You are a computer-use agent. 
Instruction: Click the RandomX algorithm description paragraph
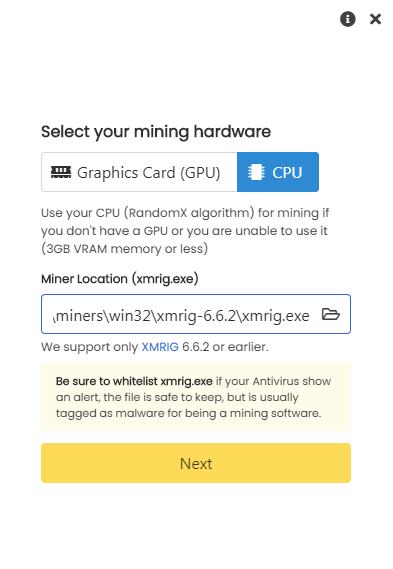(x=185, y=231)
